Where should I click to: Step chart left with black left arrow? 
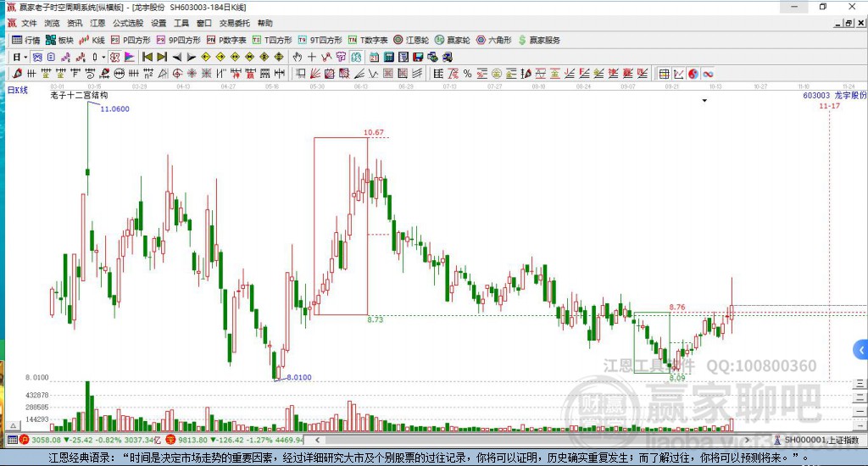[x=176, y=57]
